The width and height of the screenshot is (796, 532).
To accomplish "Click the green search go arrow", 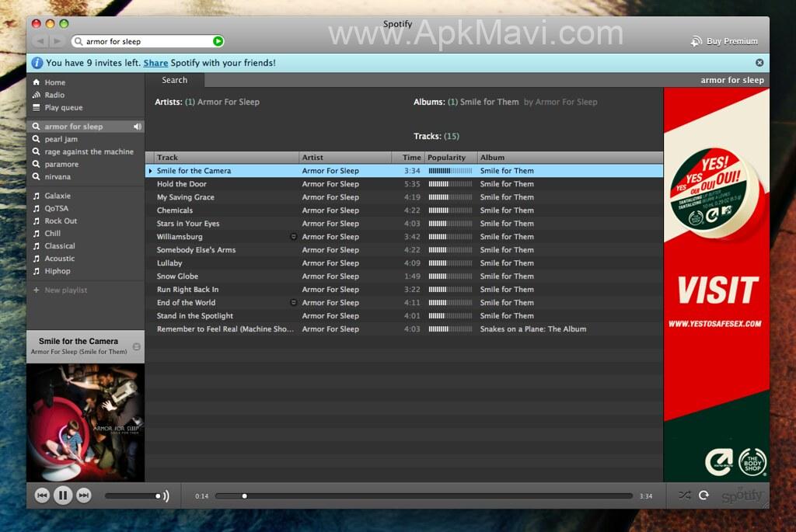I will pyautogui.click(x=218, y=41).
